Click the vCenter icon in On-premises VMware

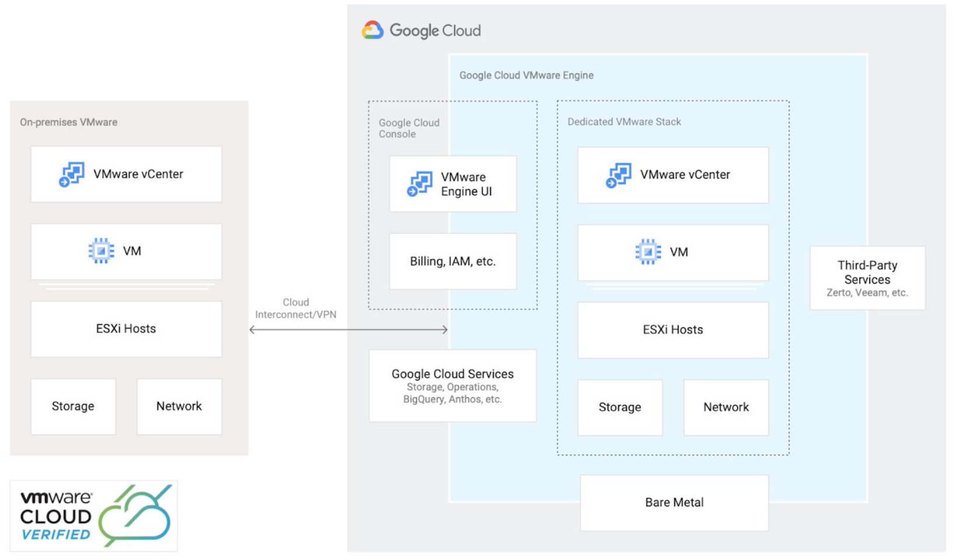pyautogui.click(x=72, y=174)
